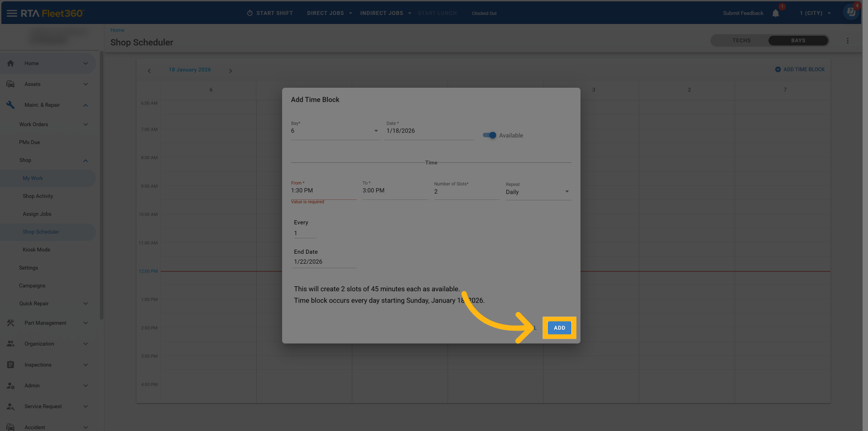Click the hamburger menu icon
The image size is (868, 431).
click(12, 13)
